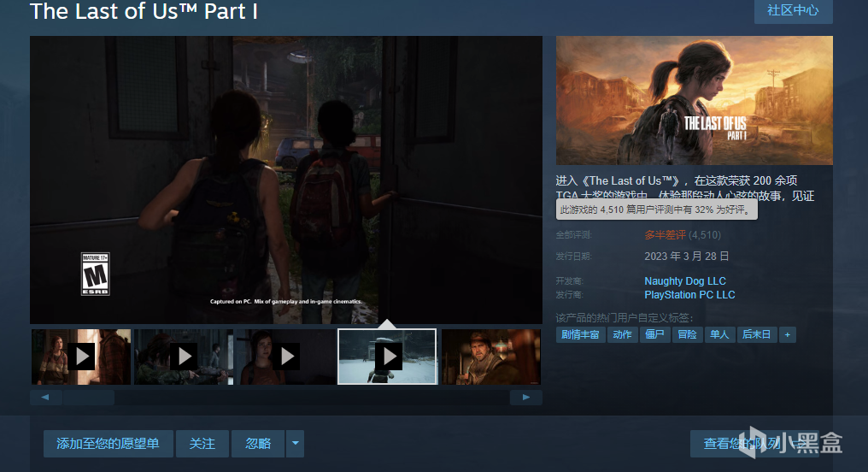The width and height of the screenshot is (868, 472).
Task: Click the page title The Last of Us Part I
Action: pos(144,11)
